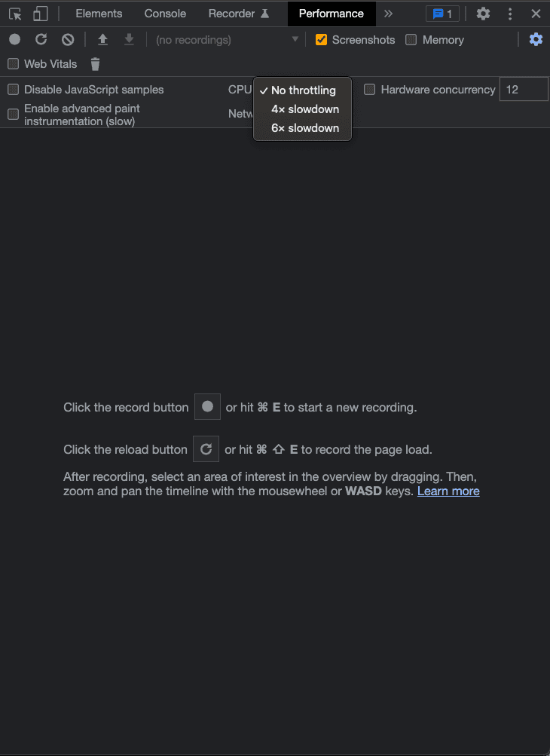Select 4× slowdown from CPU throttling menu
The height and width of the screenshot is (756, 550).
[304, 109]
